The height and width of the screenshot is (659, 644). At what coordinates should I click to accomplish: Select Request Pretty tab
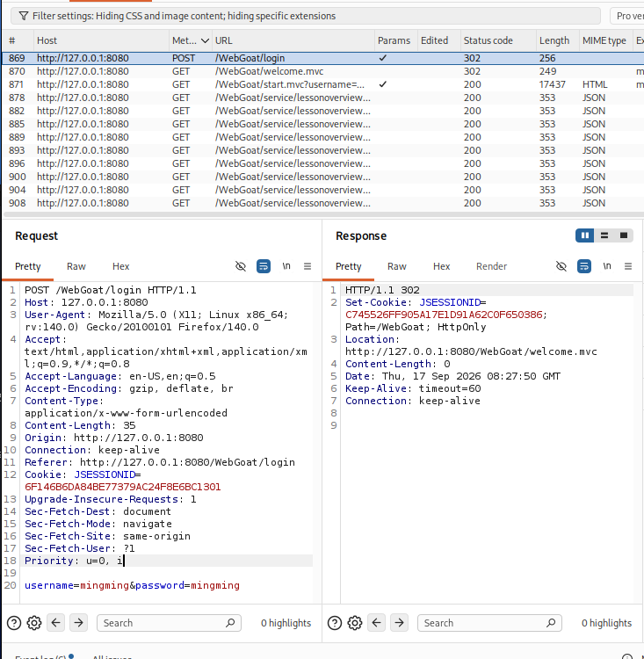28,266
